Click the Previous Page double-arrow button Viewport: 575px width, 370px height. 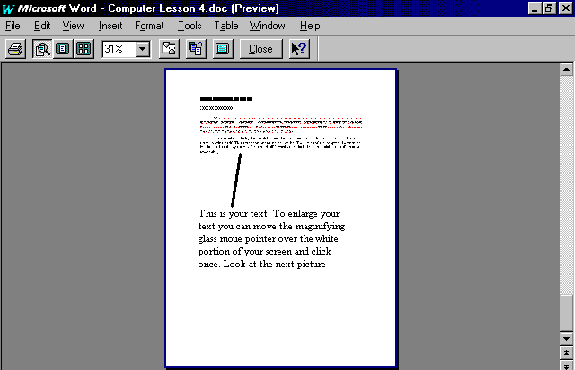pyautogui.click(x=566, y=353)
